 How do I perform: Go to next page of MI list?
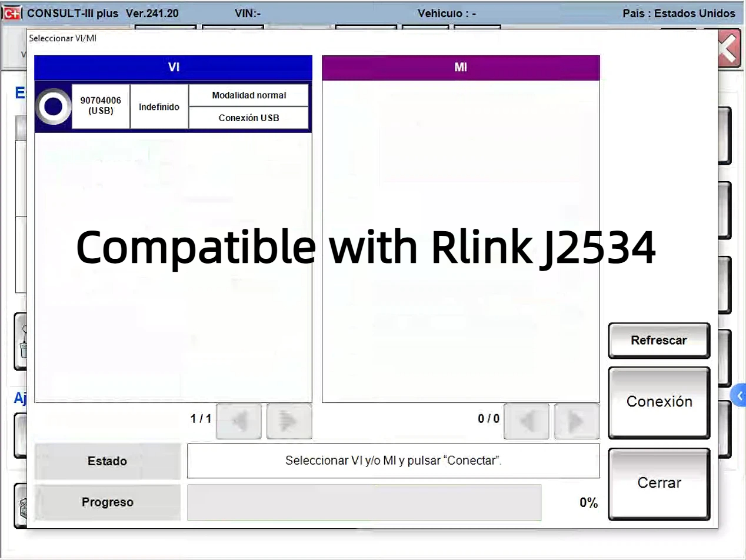click(577, 421)
